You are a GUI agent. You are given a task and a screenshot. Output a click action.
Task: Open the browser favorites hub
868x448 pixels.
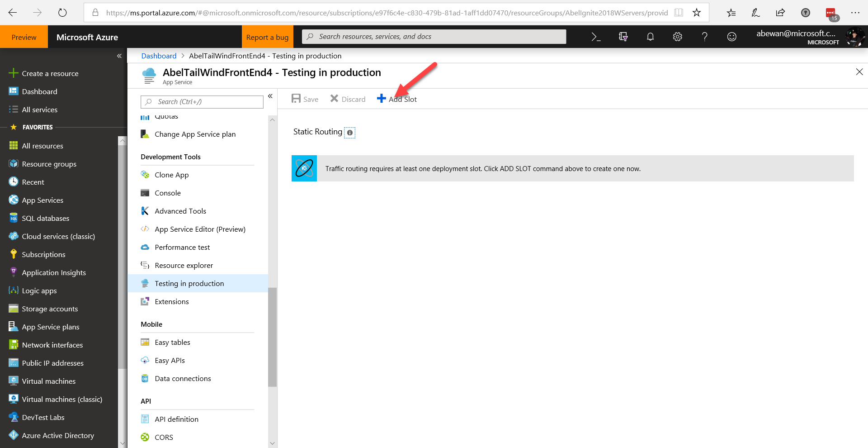coord(731,13)
